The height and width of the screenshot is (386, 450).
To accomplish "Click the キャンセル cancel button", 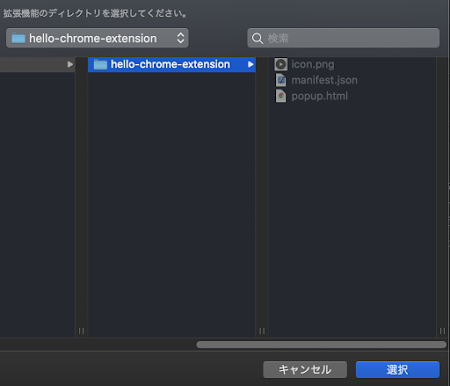I will [305, 370].
